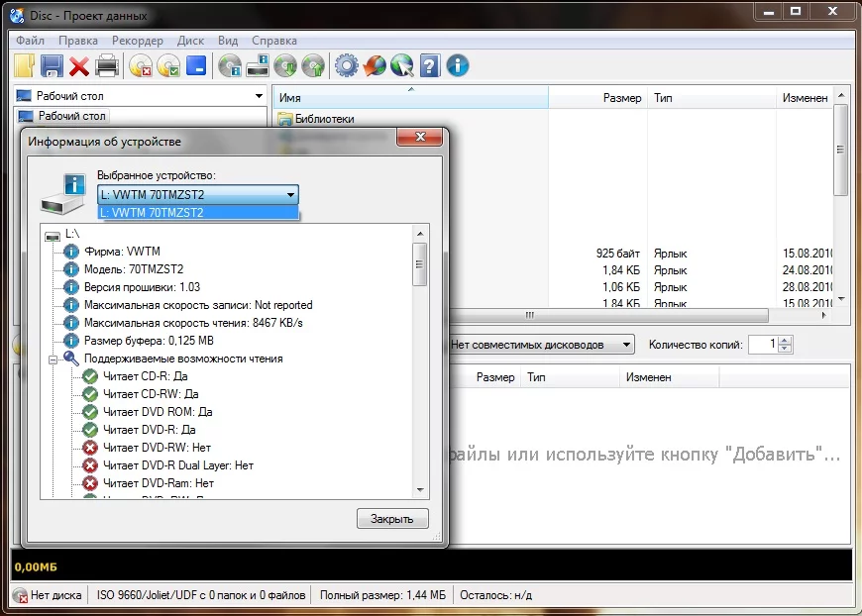Screen dimensions: 862x616
Task: Select Рабочий стол tree item
Action: (71, 116)
